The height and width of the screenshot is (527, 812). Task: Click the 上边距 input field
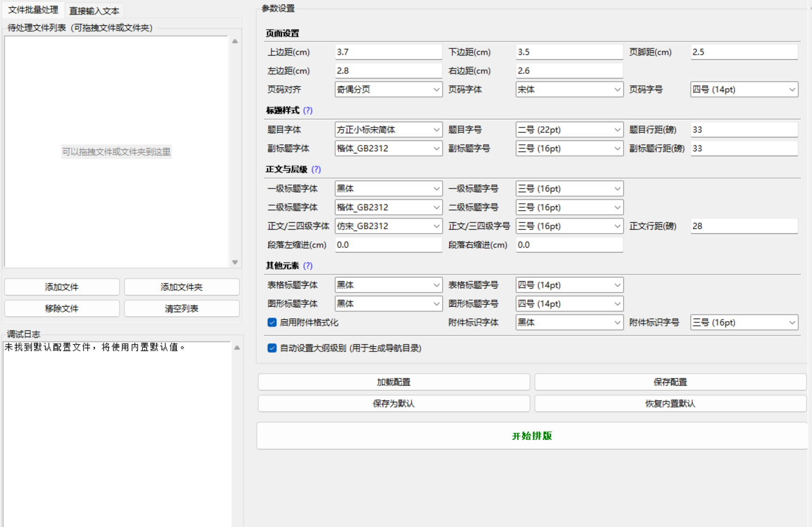[388, 52]
